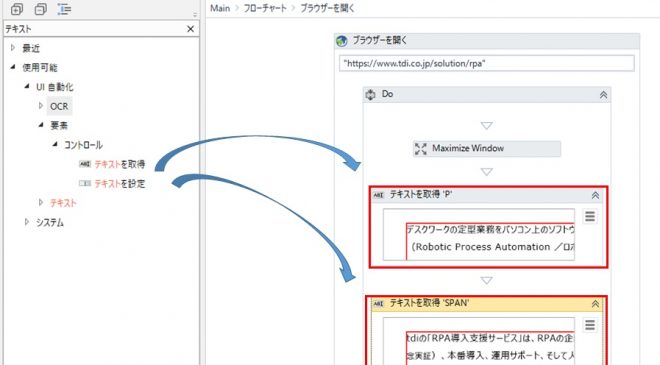Expand the システム tree node
Screen dimensions: 660x365
click(x=27, y=222)
